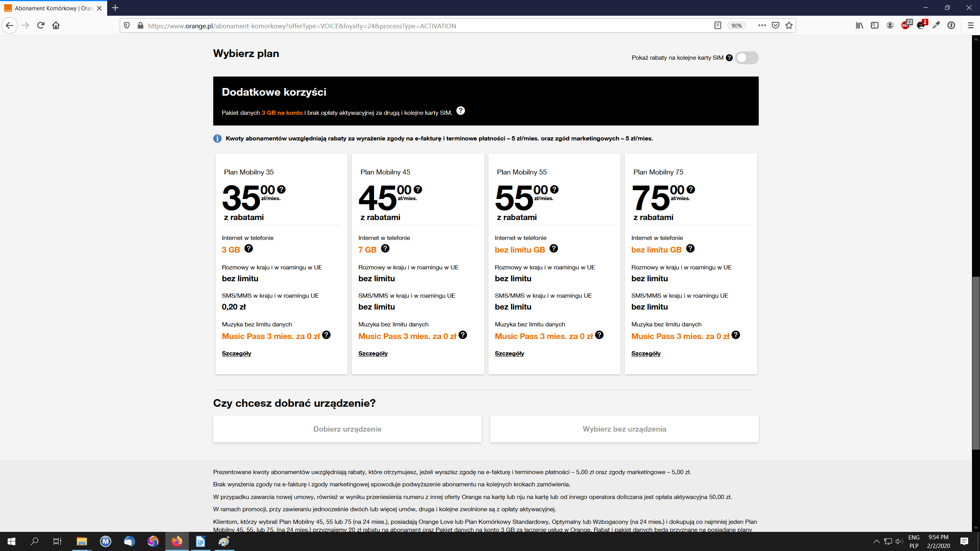Open the Adblock Plus extension

906,25
